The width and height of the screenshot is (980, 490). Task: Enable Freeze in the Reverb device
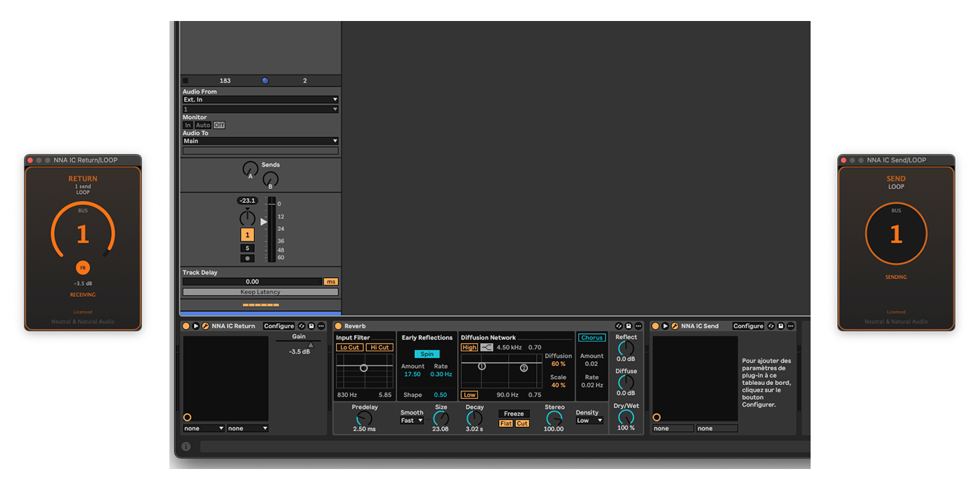(x=514, y=413)
